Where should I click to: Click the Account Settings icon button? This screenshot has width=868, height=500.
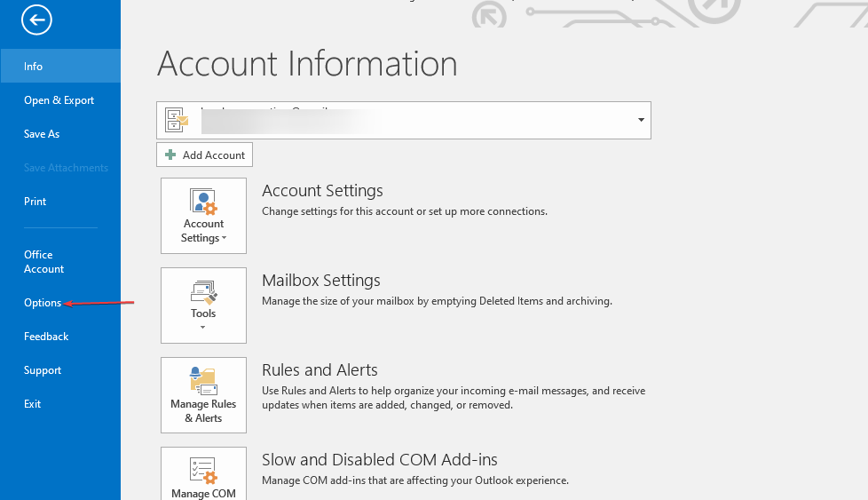tap(203, 202)
